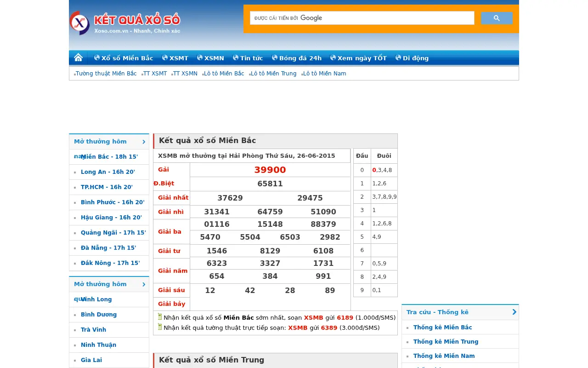Select Miền Bắc - 18h 15' in the sidebar
The width and height of the screenshot is (588, 368).
tap(109, 157)
